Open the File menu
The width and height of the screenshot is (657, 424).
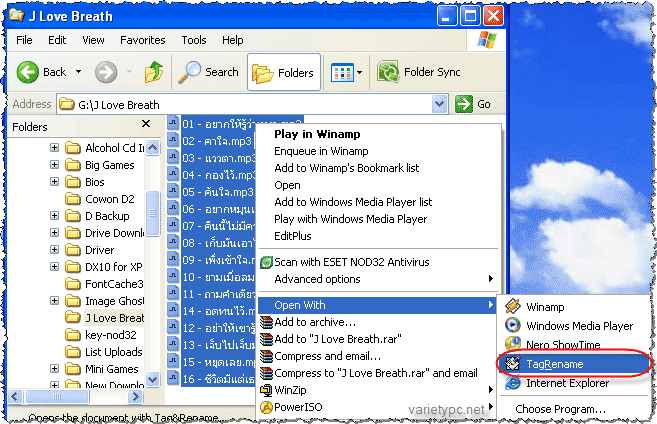click(x=24, y=40)
